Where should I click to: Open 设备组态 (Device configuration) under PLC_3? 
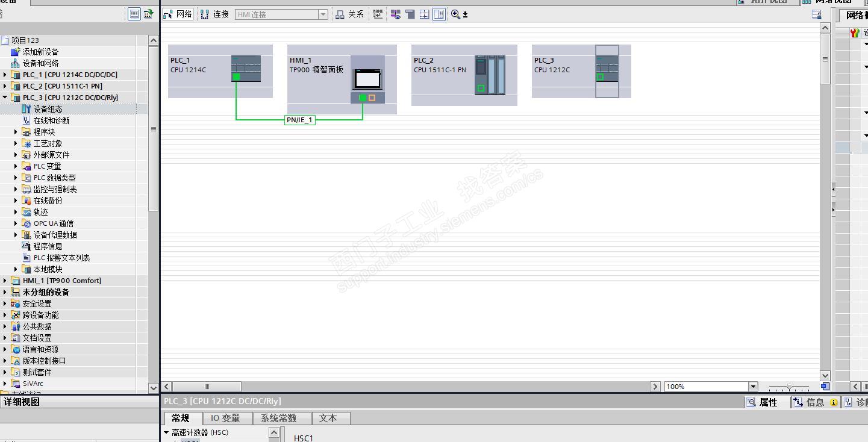(48, 109)
